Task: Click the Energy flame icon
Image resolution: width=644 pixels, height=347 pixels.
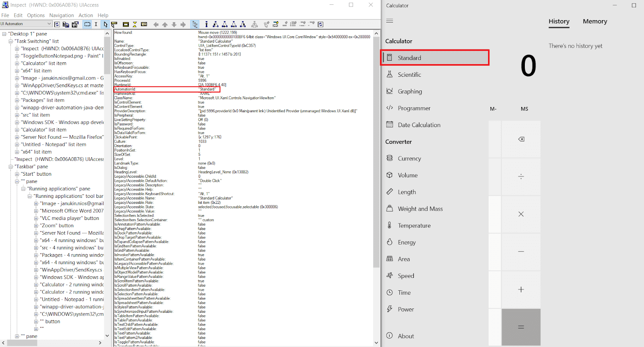Action: tap(390, 242)
